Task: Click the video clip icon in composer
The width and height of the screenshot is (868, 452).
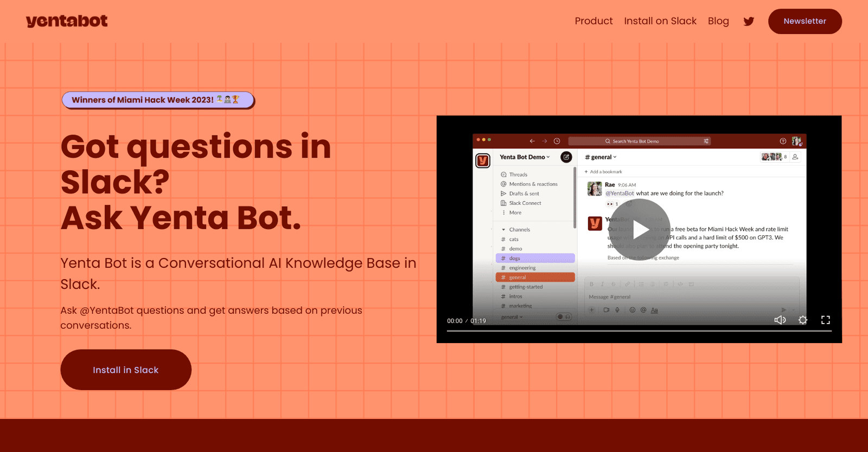Action: coord(607,310)
